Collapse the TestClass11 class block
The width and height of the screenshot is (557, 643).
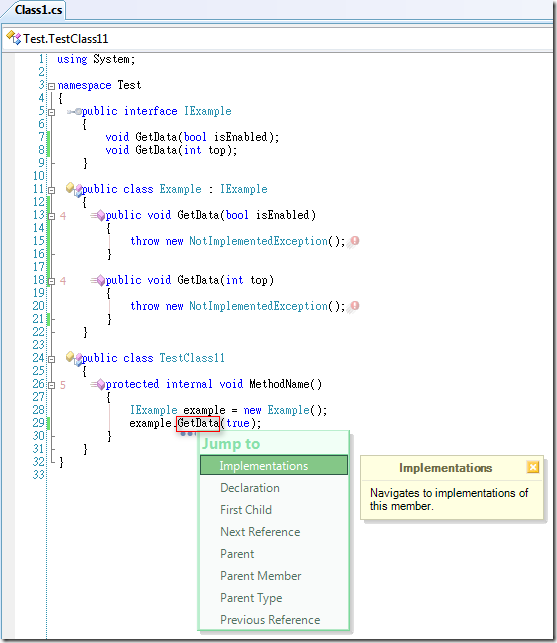(x=52, y=359)
